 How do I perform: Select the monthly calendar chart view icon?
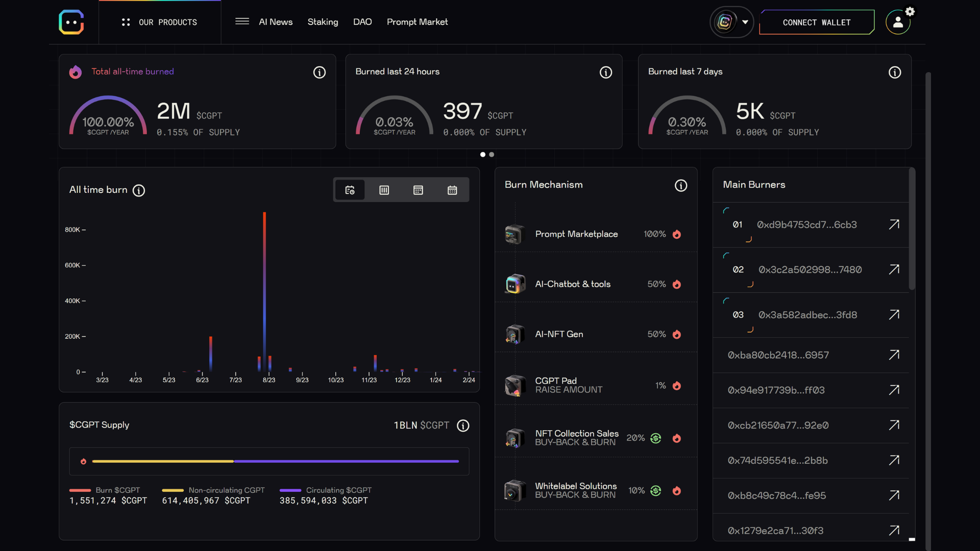(452, 190)
